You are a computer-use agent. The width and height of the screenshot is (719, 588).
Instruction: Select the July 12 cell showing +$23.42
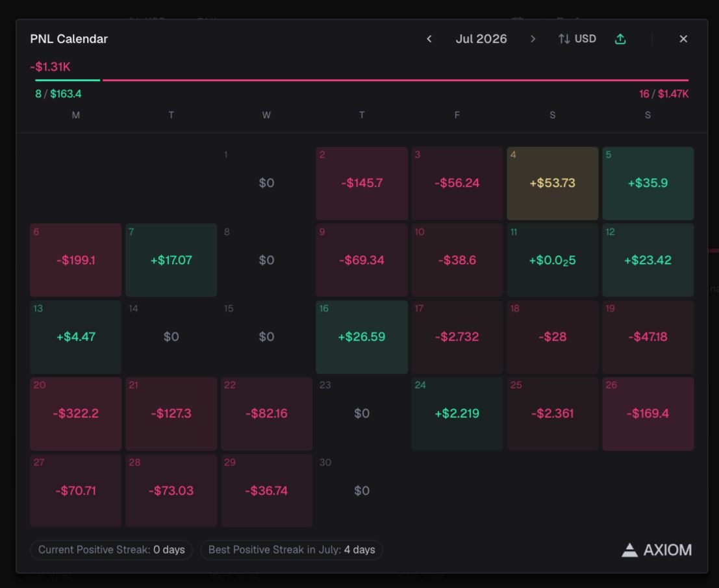pos(648,260)
